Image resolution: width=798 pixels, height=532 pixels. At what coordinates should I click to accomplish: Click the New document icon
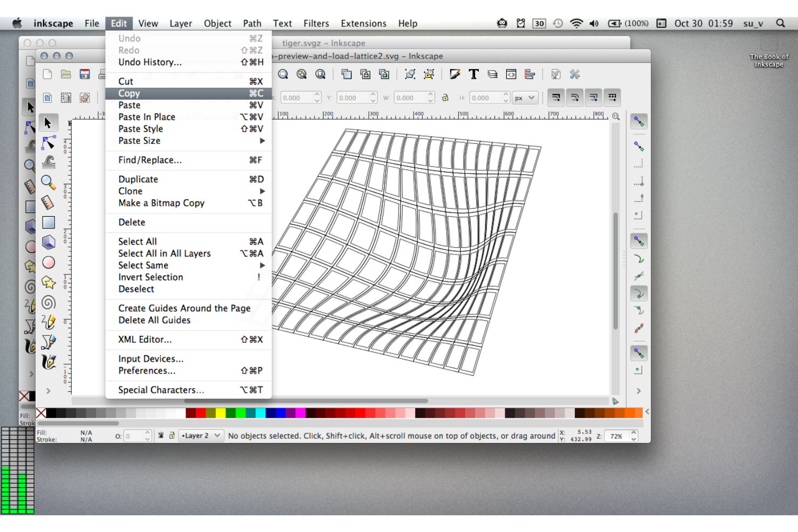(47, 74)
